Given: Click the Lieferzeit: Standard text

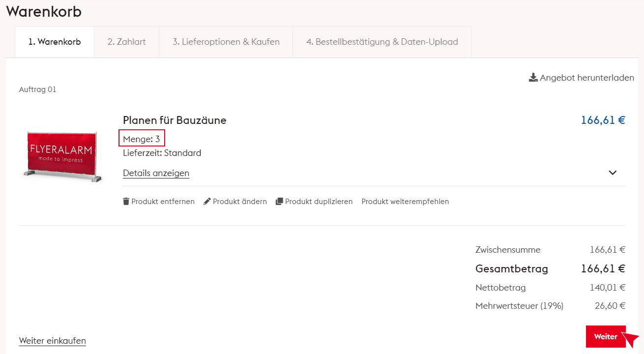Looking at the screenshot, I should pyautogui.click(x=162, y=153).
